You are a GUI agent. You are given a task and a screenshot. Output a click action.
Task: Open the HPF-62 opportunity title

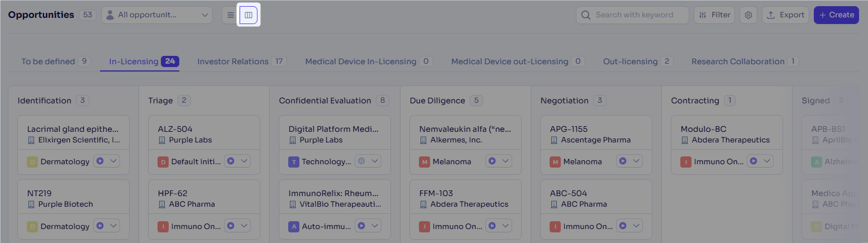[x=173, y=193]
